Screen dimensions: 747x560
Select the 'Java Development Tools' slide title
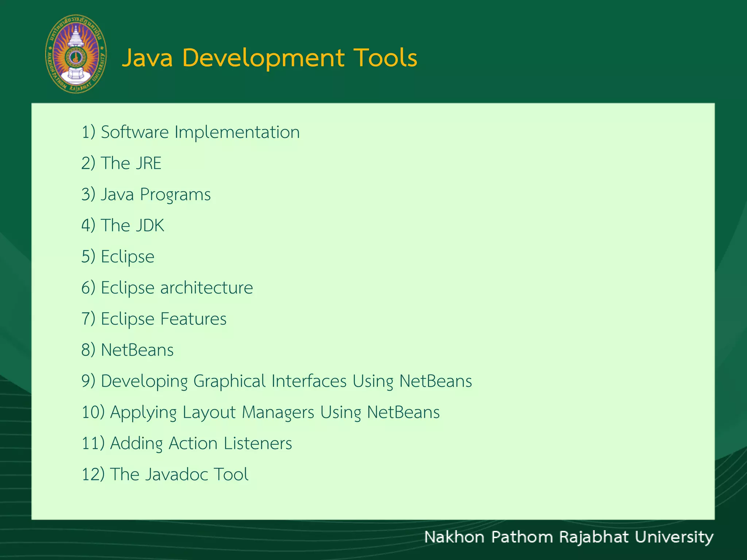pos(270,58)
